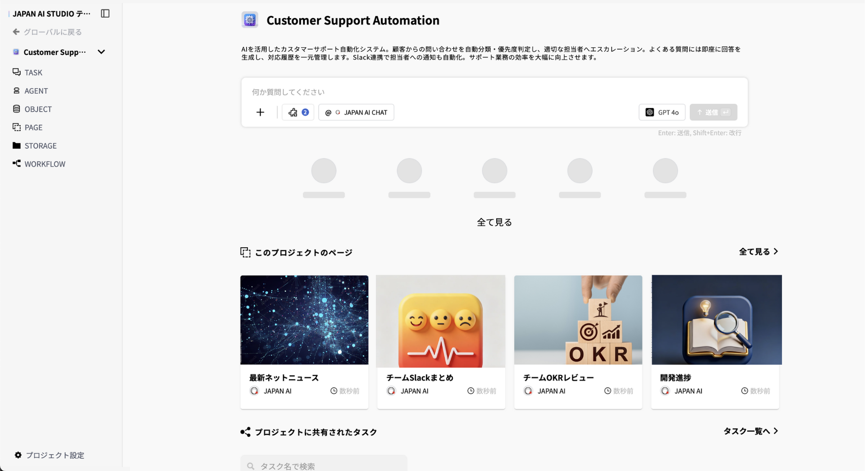868x471 pixels.
Task: Open TASK in the sidebar
Action: (33, 72)
